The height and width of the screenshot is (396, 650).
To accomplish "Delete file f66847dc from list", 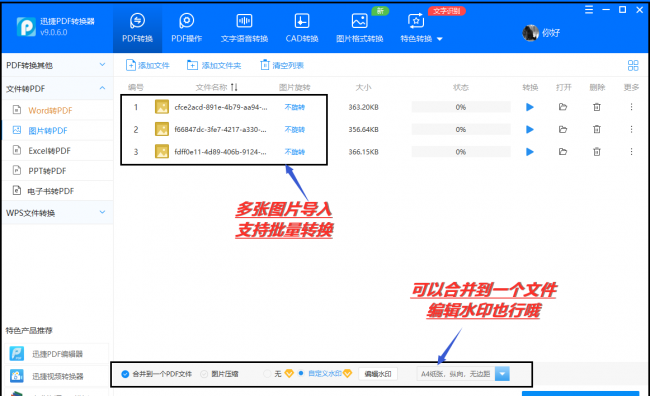I will tap(597, 129).
